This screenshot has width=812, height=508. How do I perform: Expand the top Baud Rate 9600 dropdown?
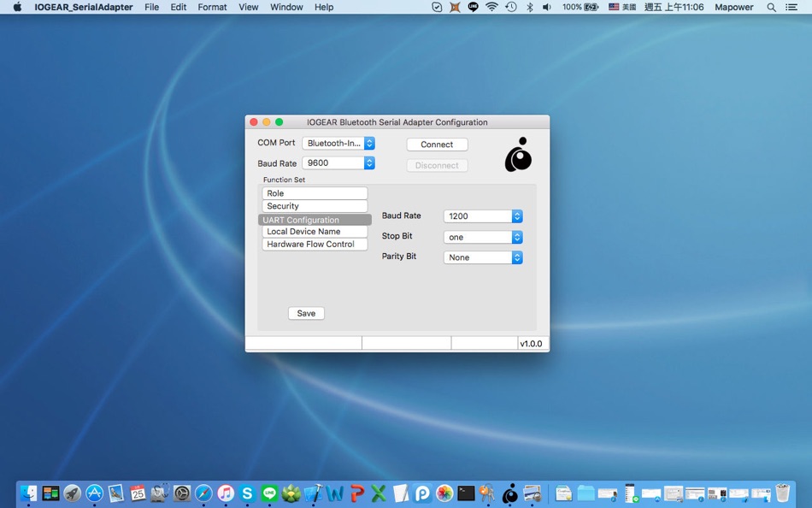pos(338,162)
